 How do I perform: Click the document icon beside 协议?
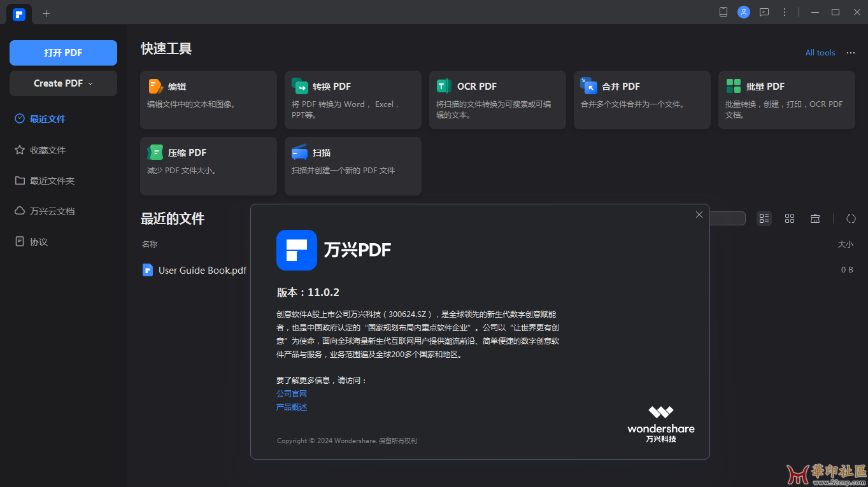click(x=20, y=242)
